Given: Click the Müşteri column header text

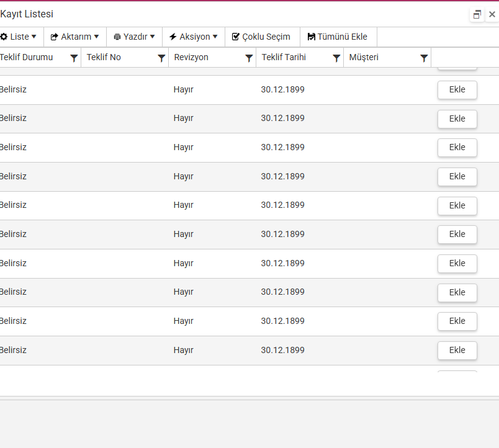Looking at the screenshot, I should tap(364, 58).
